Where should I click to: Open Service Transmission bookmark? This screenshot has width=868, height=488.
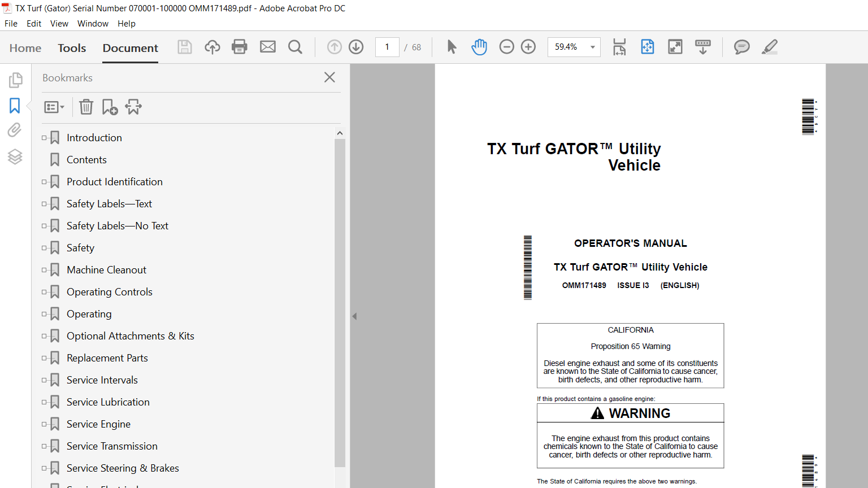pyautogui.click(x=112, y=446)
